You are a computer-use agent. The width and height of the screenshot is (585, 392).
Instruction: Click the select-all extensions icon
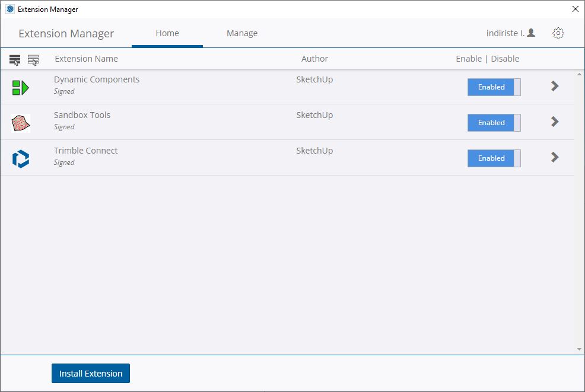point(15,60)
